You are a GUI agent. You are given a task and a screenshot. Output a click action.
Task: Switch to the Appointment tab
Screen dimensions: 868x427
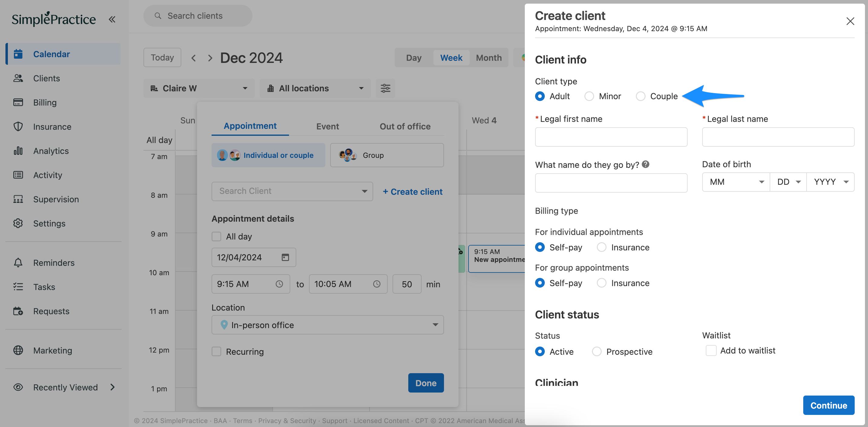click(x=250, y=126)
